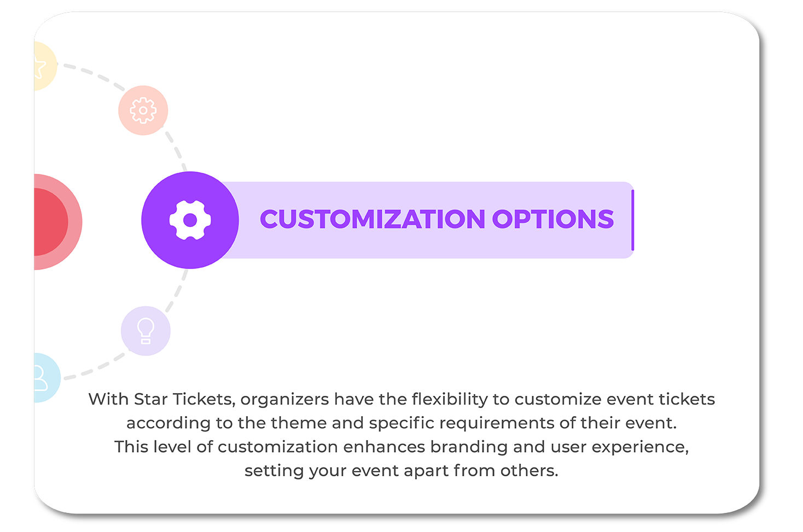
Task: Click the purple vertical bar on banner edge
Action: click(x=632, y=220)
